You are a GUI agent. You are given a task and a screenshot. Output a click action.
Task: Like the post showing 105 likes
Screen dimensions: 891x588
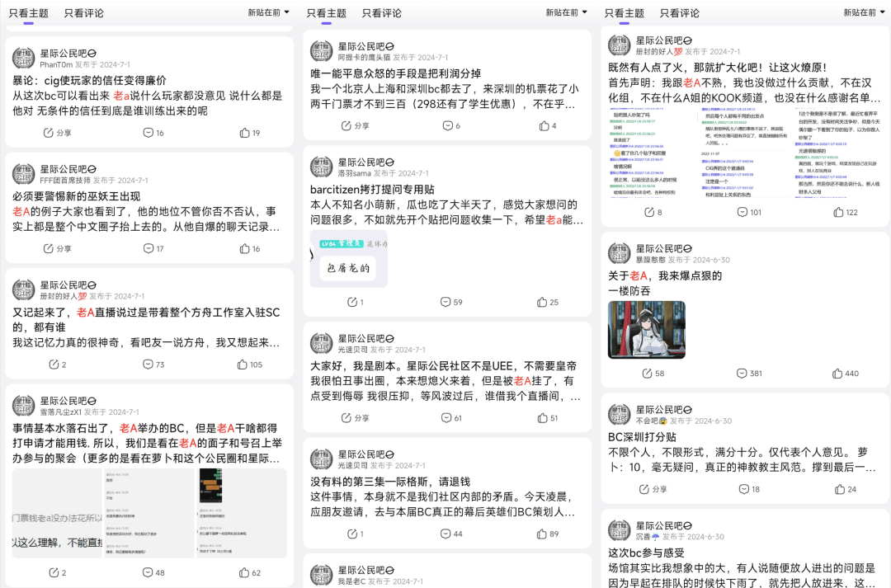pyautogui.click(x=250, y=365)
